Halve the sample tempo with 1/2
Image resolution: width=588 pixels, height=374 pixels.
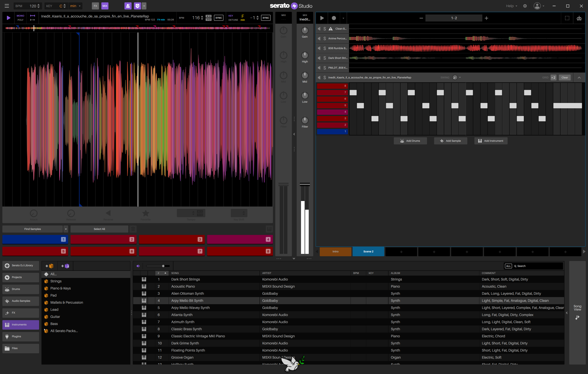[209, 20]
